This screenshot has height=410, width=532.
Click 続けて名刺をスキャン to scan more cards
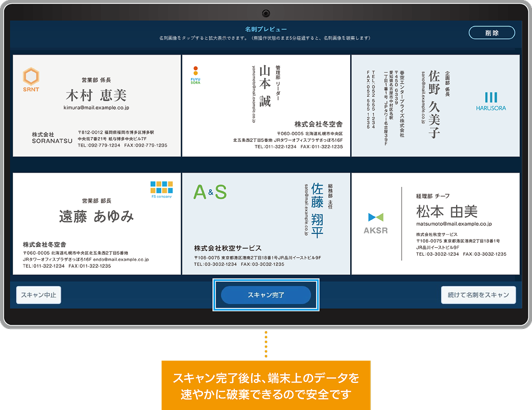478,295
